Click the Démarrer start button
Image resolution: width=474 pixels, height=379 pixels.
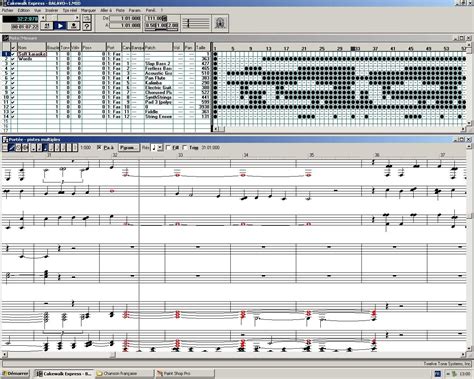coord(15,373)
